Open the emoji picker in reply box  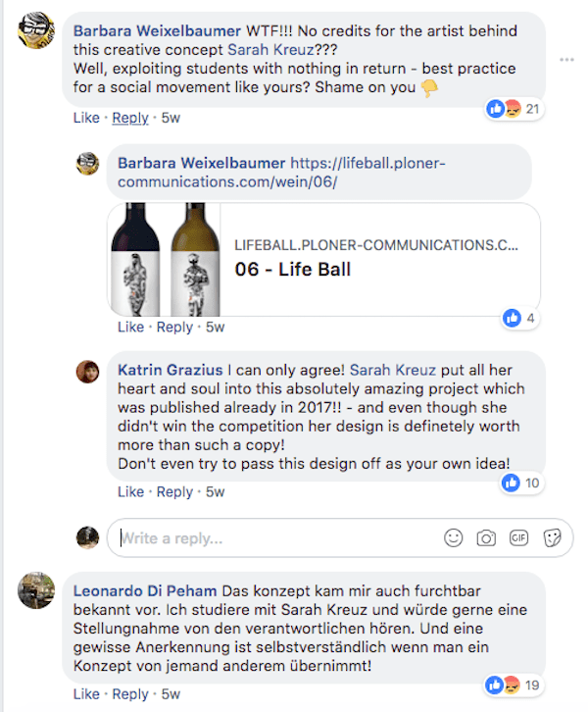453,538
